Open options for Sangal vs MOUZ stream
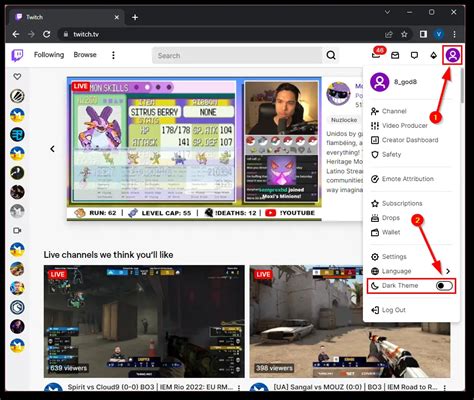This screenshot has height=400, width=474. click(x=445, y=387)
